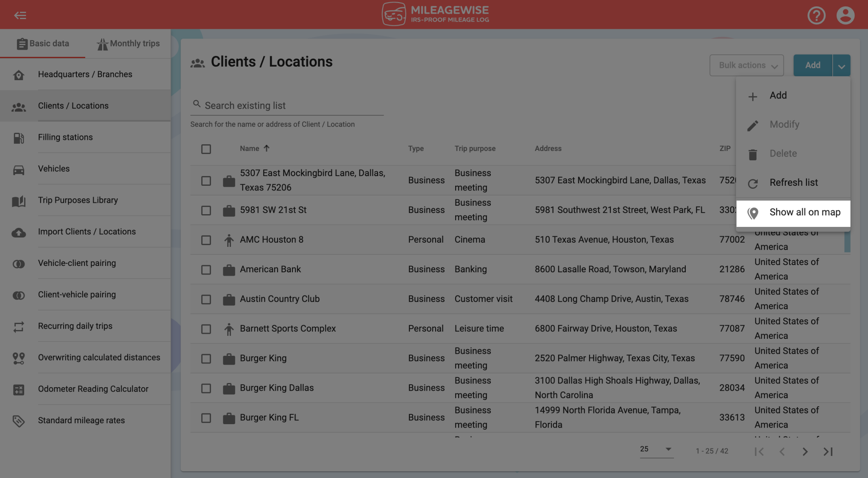
Task: Check the select-all checkbox in the table header
Action: [x=206, y=149]
